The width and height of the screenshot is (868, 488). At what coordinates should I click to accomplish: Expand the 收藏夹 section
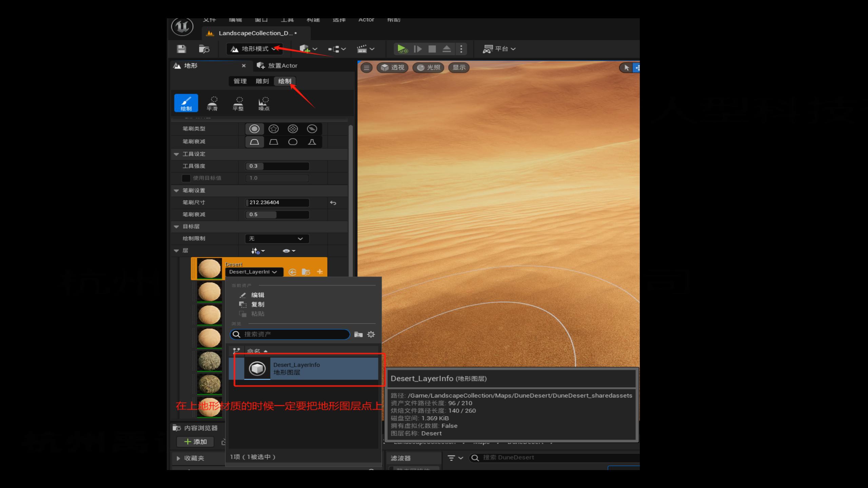(x=178, y=458)
